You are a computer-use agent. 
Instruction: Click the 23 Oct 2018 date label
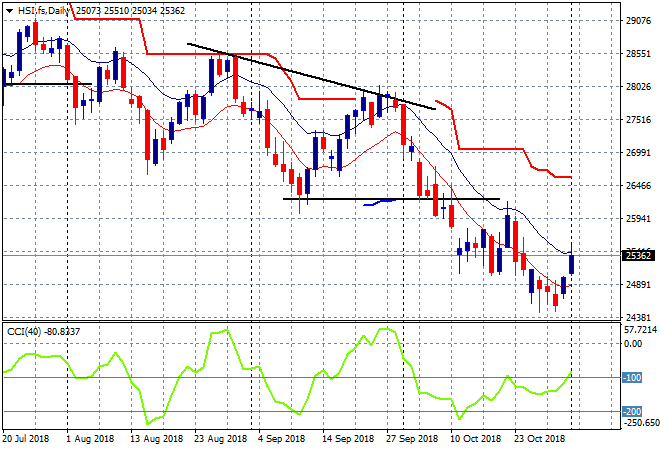coord(540,439)
